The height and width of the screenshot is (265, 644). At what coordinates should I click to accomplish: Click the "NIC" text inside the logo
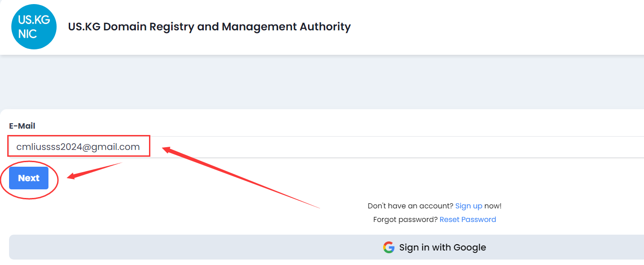(28, 34)
